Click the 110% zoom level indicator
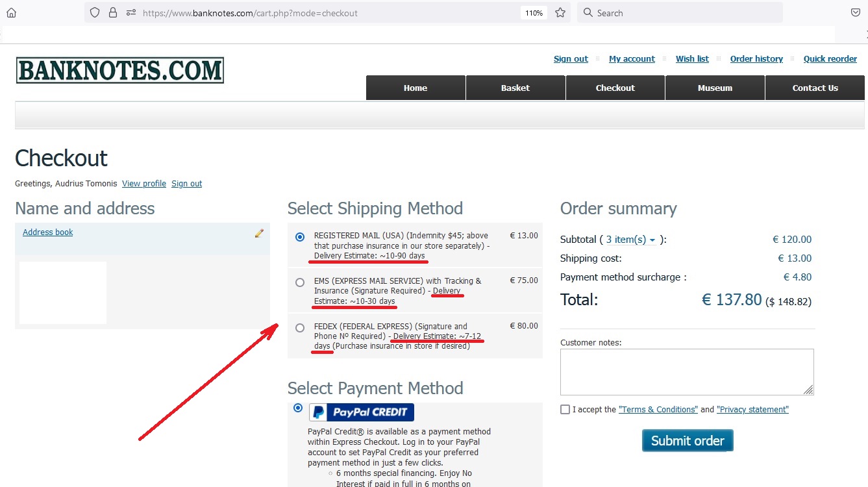 [534, 13]
